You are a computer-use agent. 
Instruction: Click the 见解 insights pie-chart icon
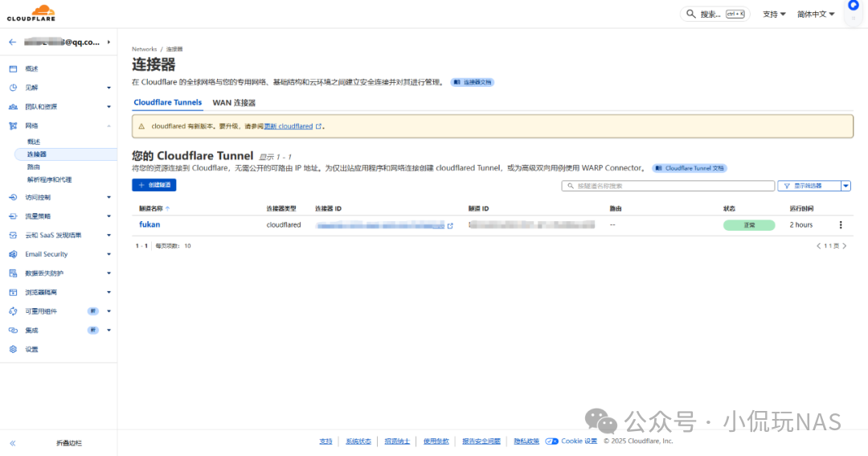coord(14,88)
